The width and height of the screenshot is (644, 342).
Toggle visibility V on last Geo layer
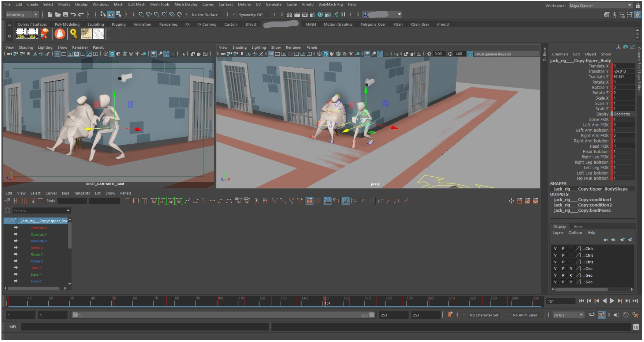pyautogui.click(x=555, y=282)
